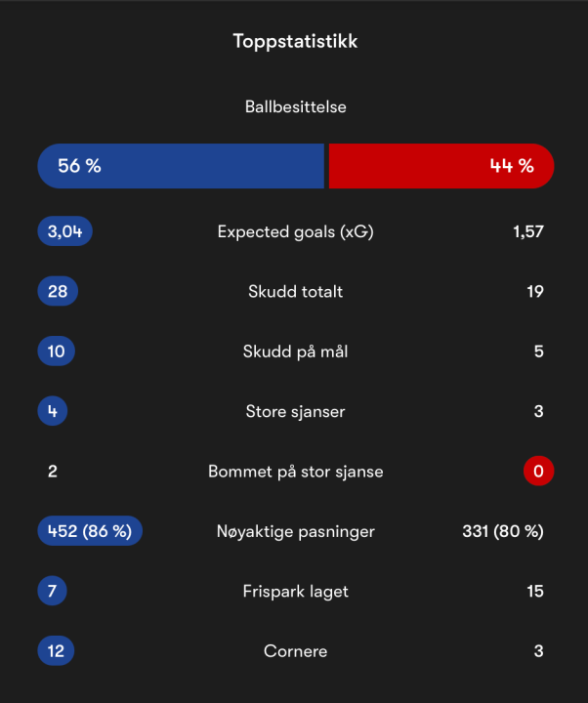Click the Toppstatistikk heading

pos(295,41)
